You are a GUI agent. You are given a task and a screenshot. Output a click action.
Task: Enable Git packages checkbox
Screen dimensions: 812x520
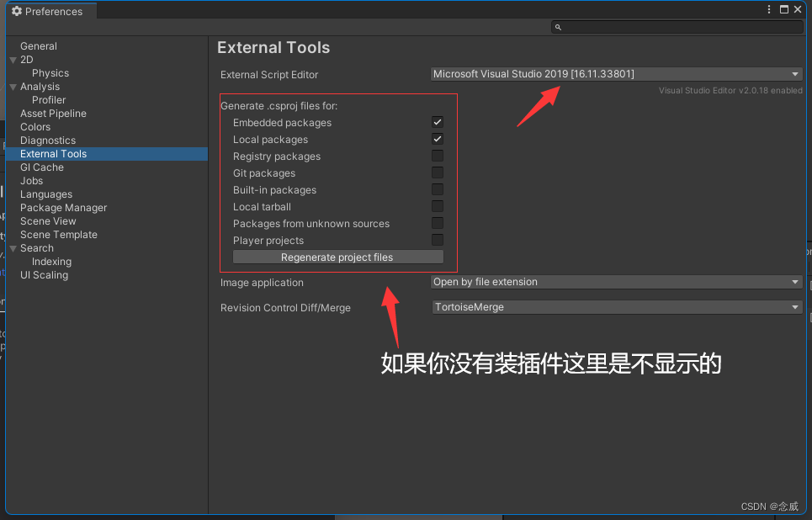point(438,172)
